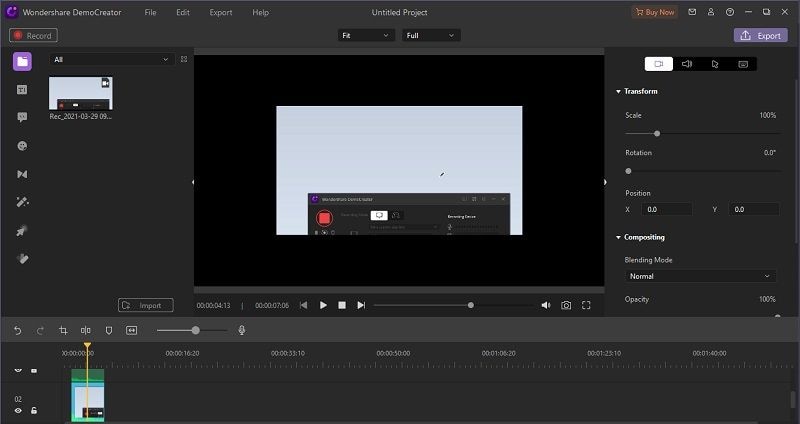Open the File menu

(151, 12)
